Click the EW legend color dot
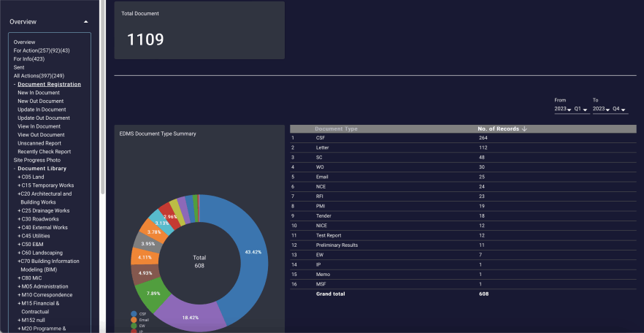This screenshot has width=644, height=333. pos(134,325)
